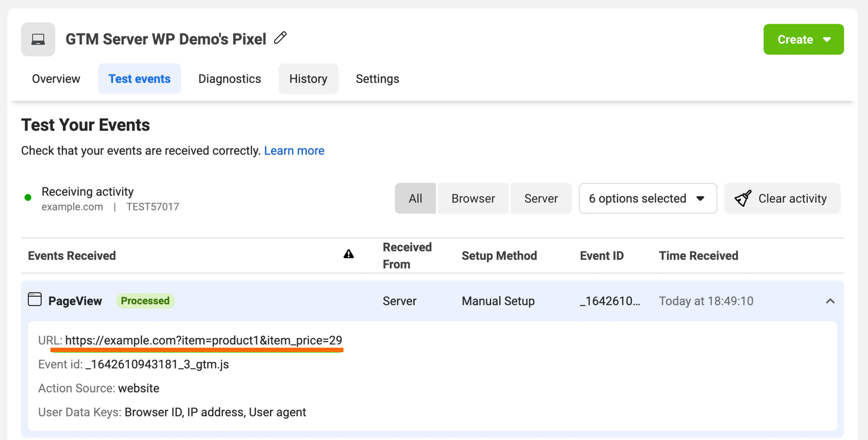
Task: Click the Processed status badge
Action: (145, 301)
